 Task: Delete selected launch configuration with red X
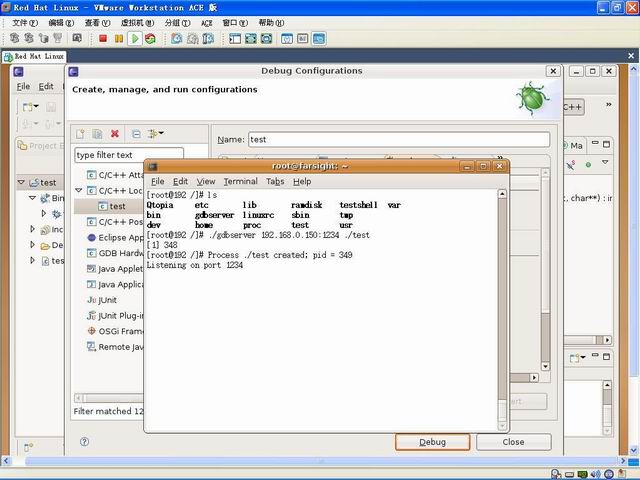[x=115, y=134]
